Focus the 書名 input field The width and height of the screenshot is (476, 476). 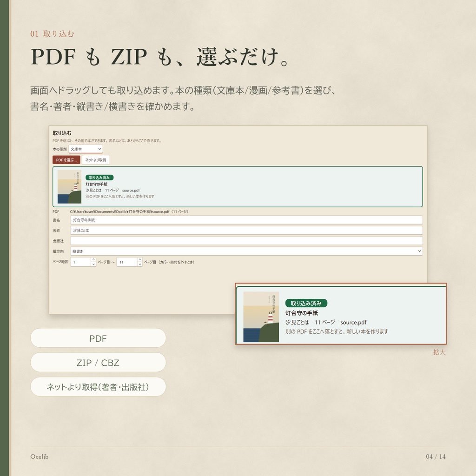pos(246,220)
